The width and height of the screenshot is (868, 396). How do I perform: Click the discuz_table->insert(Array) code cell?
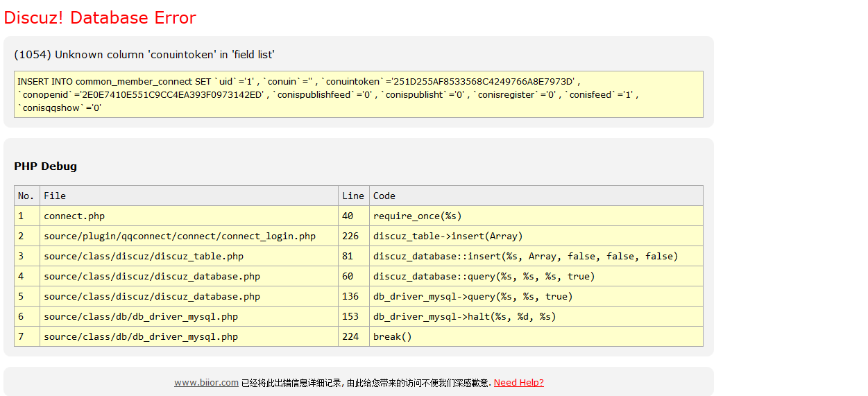[448, 236]
